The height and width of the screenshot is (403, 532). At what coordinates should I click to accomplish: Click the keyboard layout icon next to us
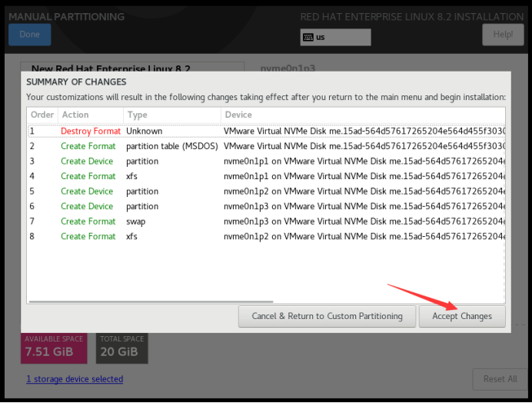point(308,38)
